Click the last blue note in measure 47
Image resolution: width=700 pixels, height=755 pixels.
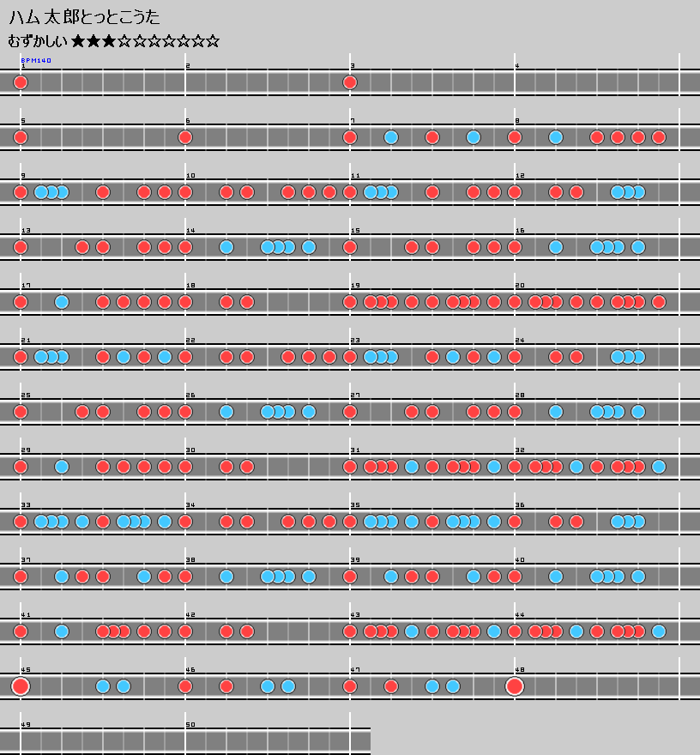[x=453, y=686]
